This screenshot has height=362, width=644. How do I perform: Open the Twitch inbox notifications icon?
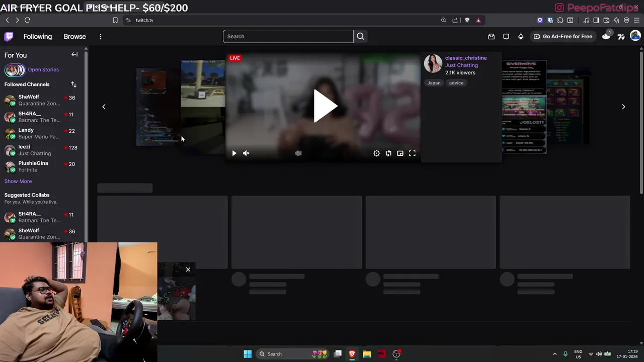(x=492, y=36)
